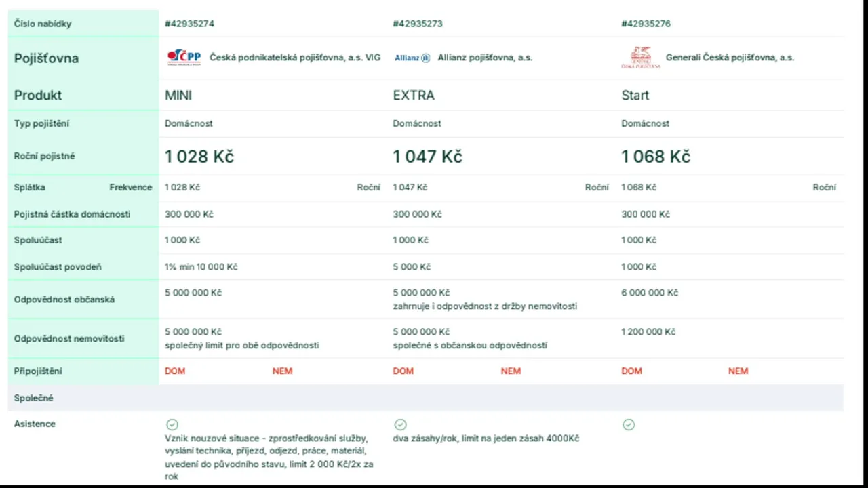Select offer number #42935273
Image resolution: width=868 pixels, height=488 pixels.
418,24
